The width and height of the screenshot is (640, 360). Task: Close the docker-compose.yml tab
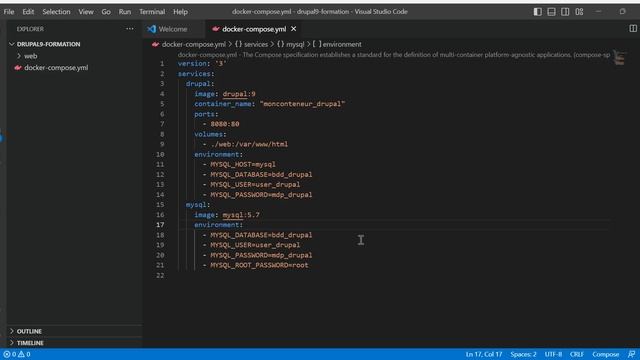click(x=293, y=29)
